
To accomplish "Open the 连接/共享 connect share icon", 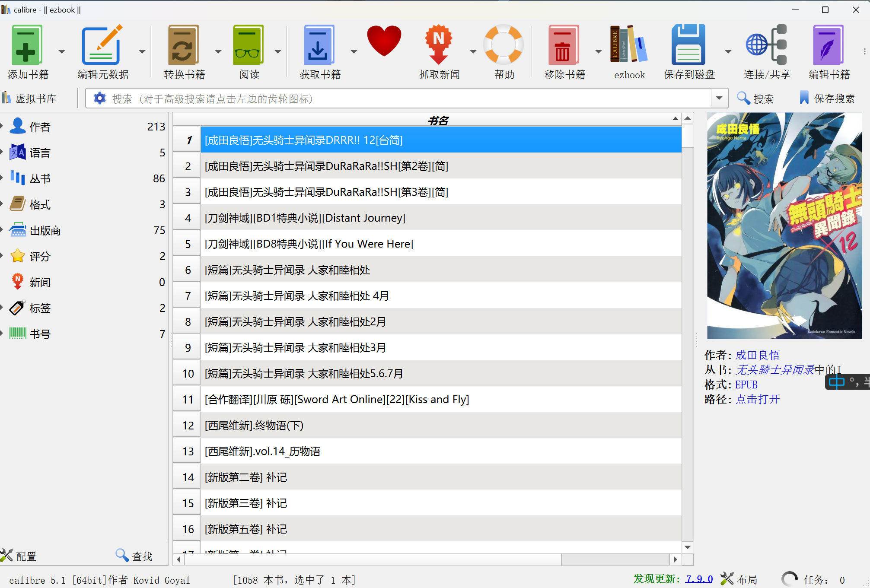I will pyautogui.click(x=767, y=45).
